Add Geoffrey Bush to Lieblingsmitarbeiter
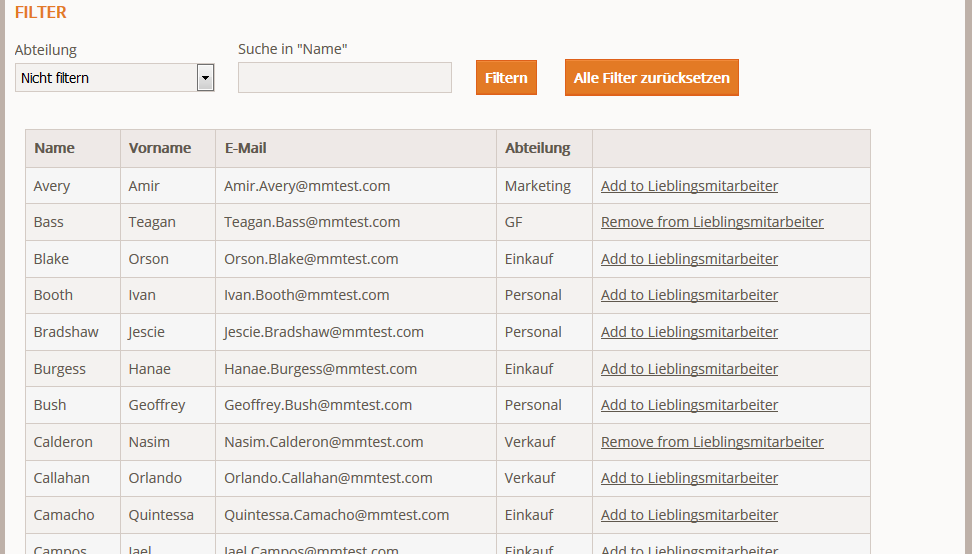This screenshot has height=554, width=972. [x=689, y=405]
